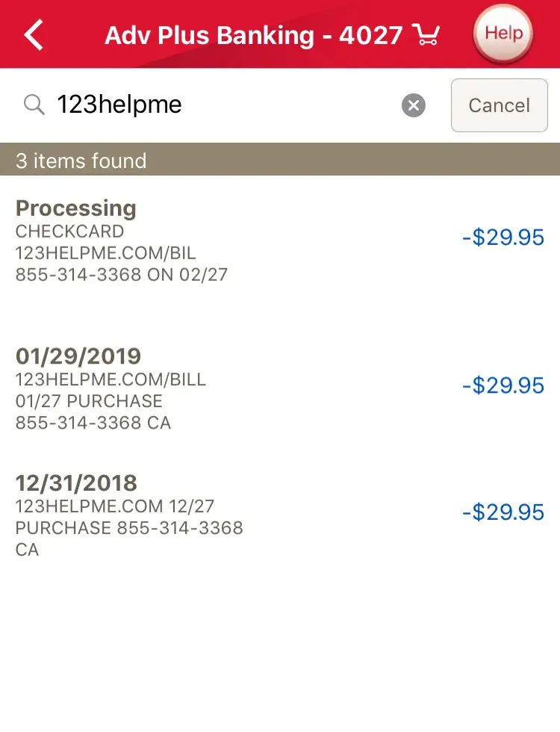Tap the -$29.95 amount on Processing item
Screen dimensions: 560x732
point(503,238)
